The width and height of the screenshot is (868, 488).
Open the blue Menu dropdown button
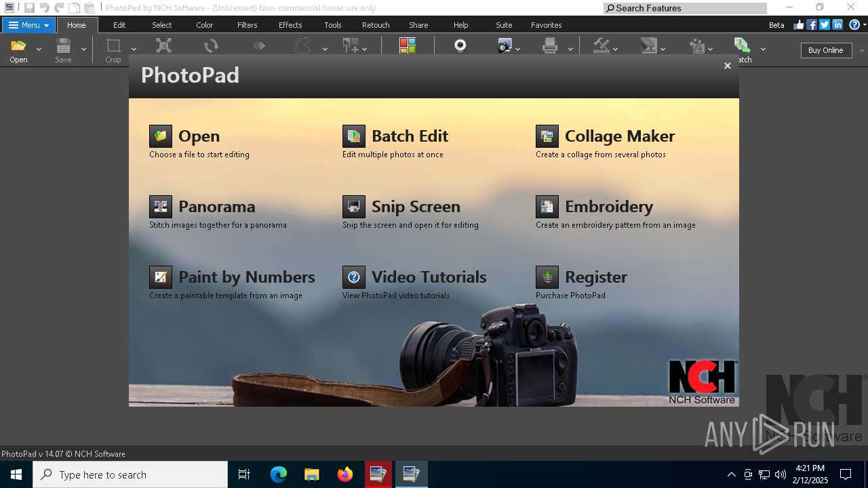pyautogui.click(x=28, y=25)
